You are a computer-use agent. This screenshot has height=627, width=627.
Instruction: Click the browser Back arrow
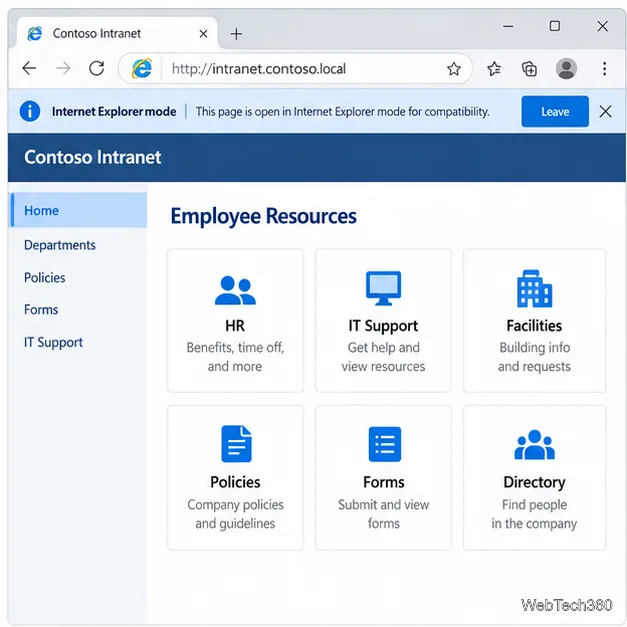[x=29, y=68]
